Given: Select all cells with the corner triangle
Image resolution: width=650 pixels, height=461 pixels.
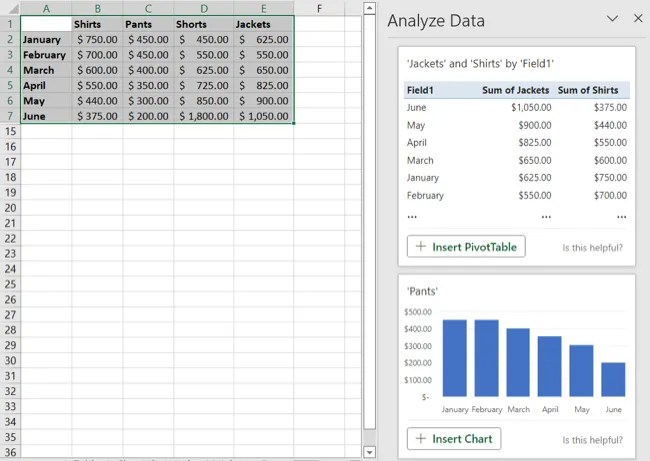Looking at the screenshot, I should (10, 8).
